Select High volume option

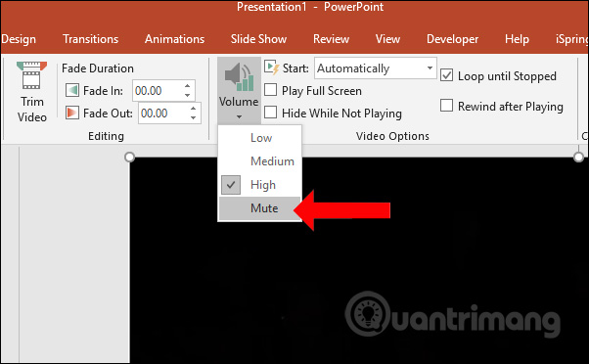[x=259, y=185]
